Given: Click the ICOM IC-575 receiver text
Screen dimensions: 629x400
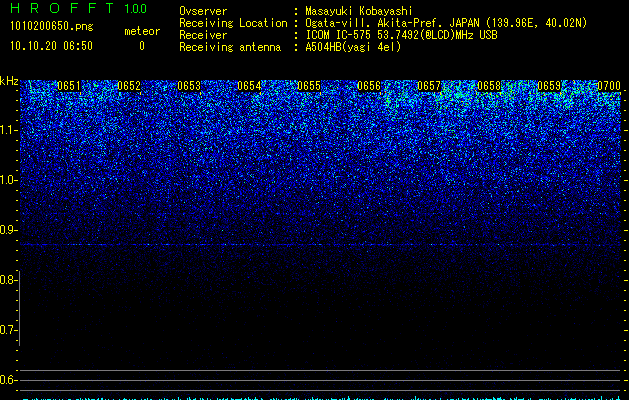Looking at the screenshot, I should coord(401,35).
